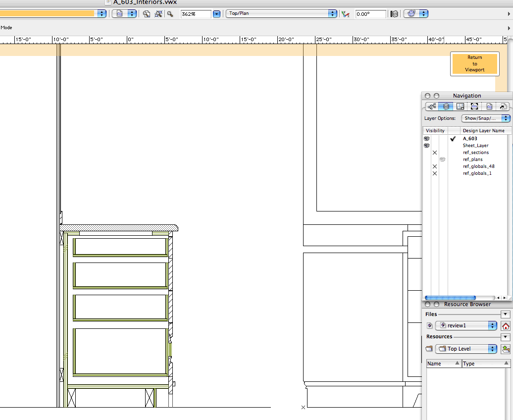
Task: Click the Rotate Plan icon
Action: point(346,14)
